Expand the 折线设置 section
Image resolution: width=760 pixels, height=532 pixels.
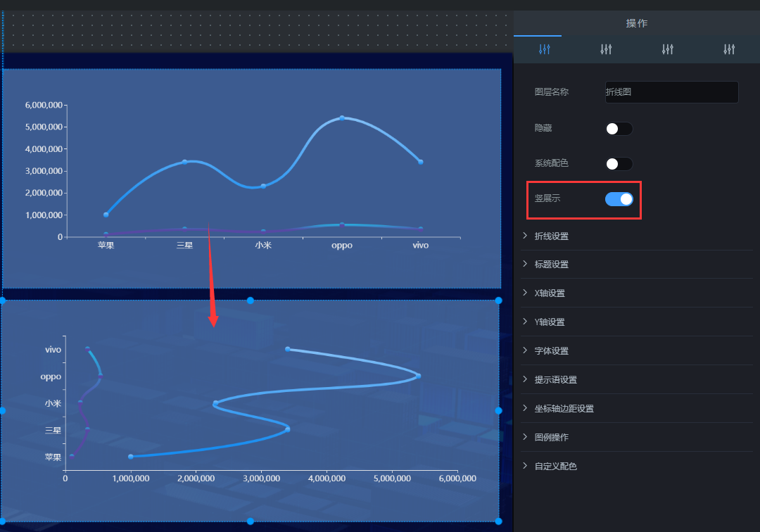tap(636, 236)
